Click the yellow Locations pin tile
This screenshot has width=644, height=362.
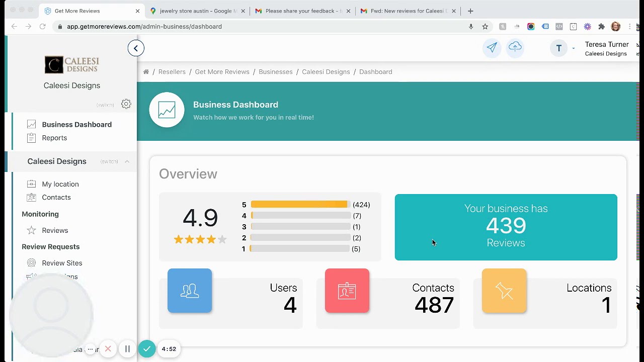click(x=504, y=291)
